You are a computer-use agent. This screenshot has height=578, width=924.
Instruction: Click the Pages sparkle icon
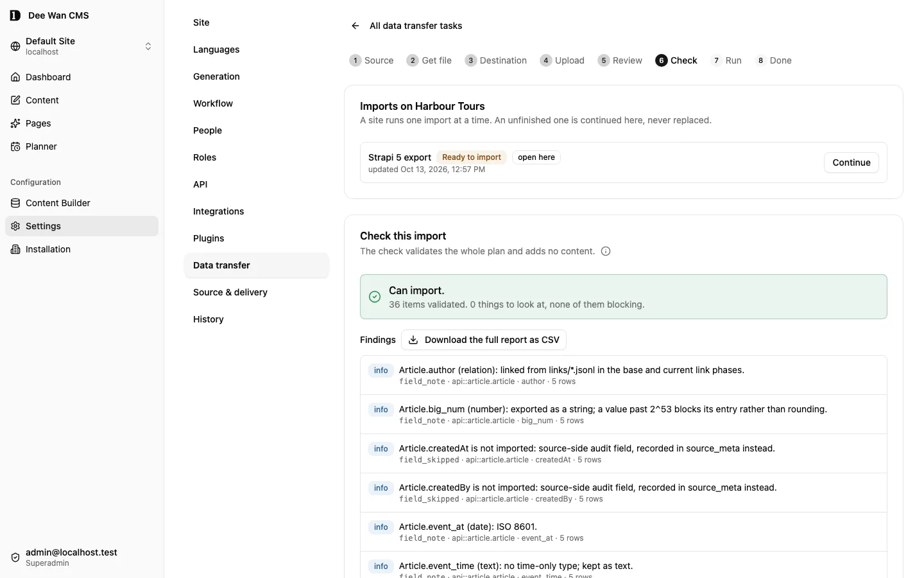pos(15,123)
